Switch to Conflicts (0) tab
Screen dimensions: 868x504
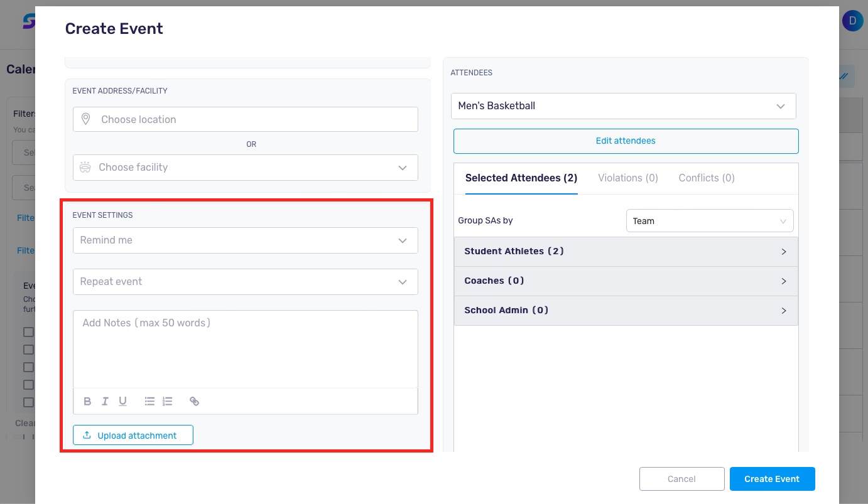tap(707, 178)
